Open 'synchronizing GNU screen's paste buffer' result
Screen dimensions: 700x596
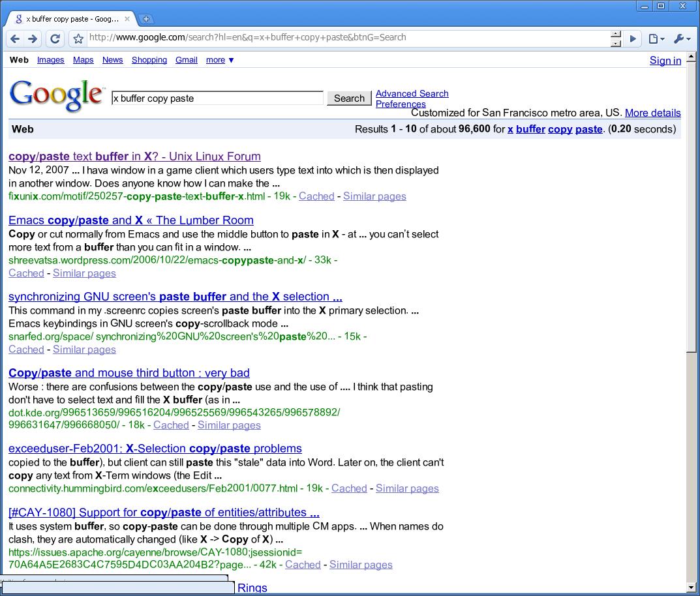tap(175, 297)
